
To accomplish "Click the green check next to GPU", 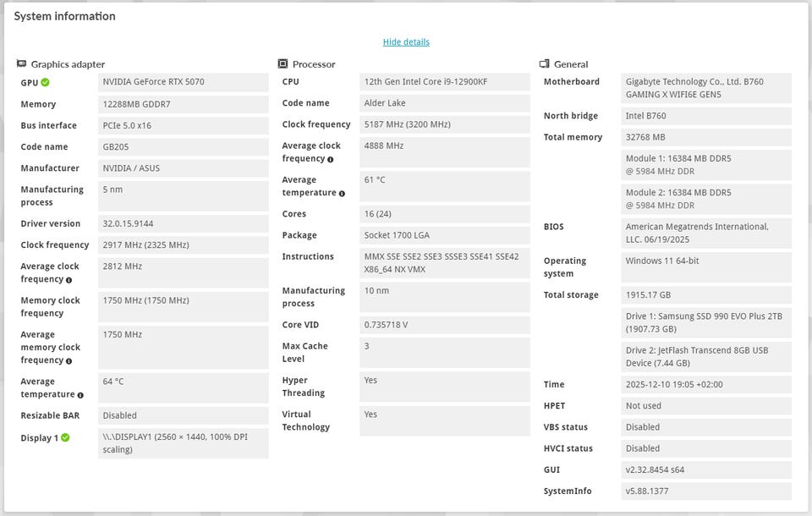I will pos(45,82).
